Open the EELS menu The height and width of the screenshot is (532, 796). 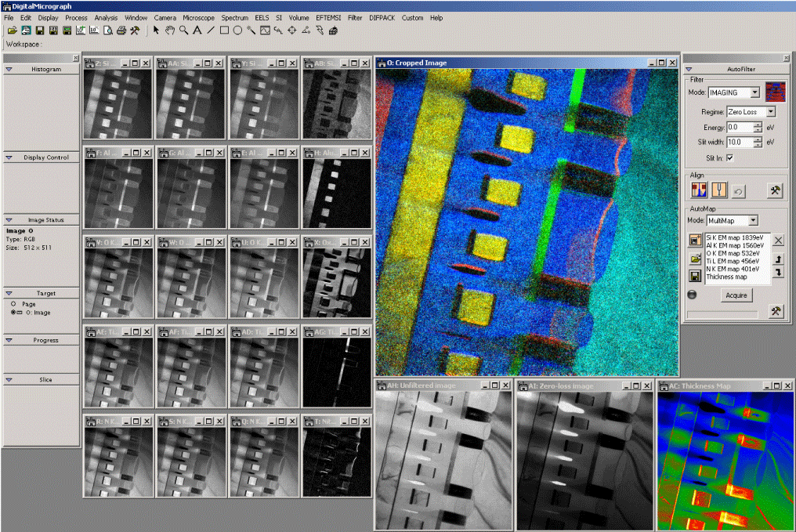click(x=262, y=17)
